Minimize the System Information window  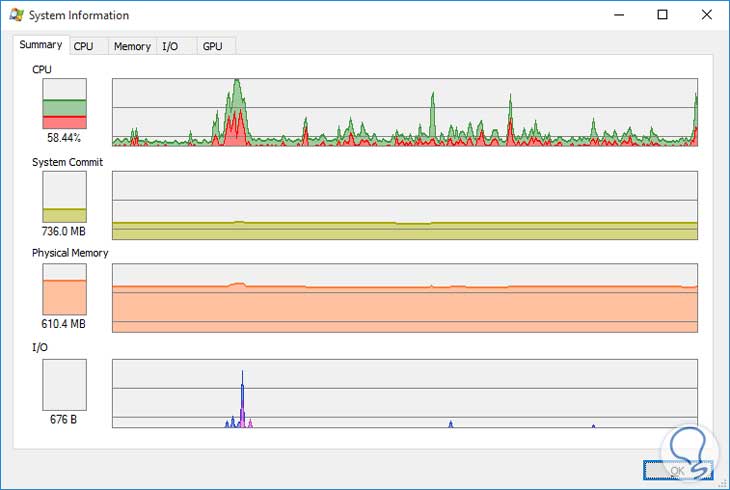tap(619, 15)
